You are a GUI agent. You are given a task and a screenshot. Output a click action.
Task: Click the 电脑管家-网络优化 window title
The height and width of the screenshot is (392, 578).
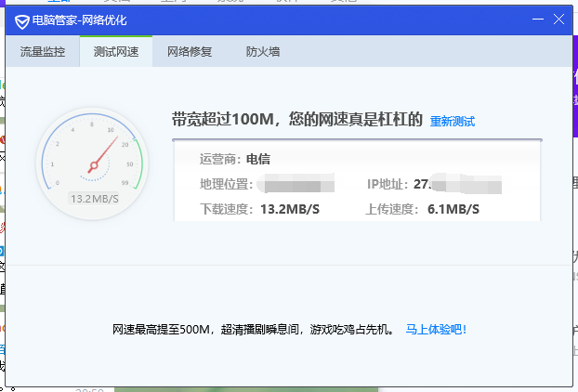click(x=79, y=20)
